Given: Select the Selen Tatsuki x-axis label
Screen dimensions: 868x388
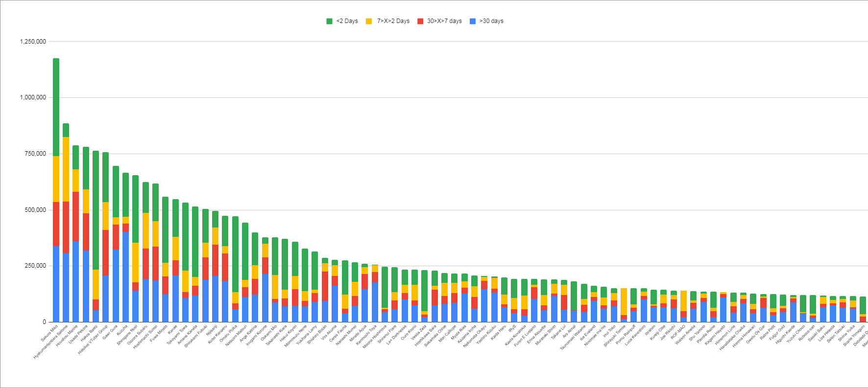Looking at the screenshot, I should point(836,333).
